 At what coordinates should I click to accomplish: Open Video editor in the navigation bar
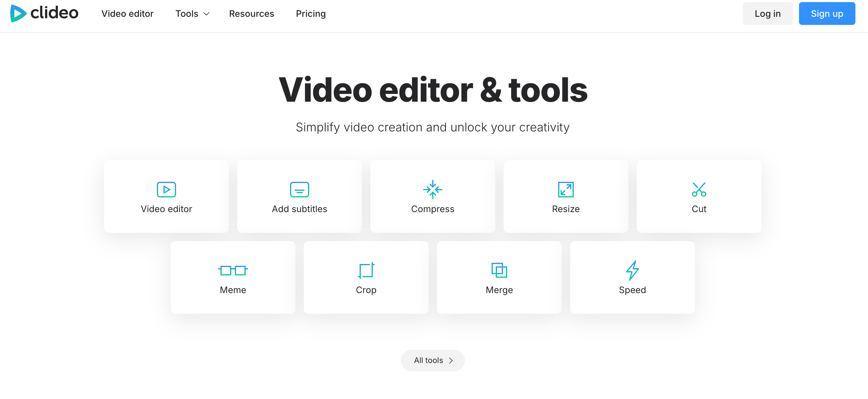(127, 13)
